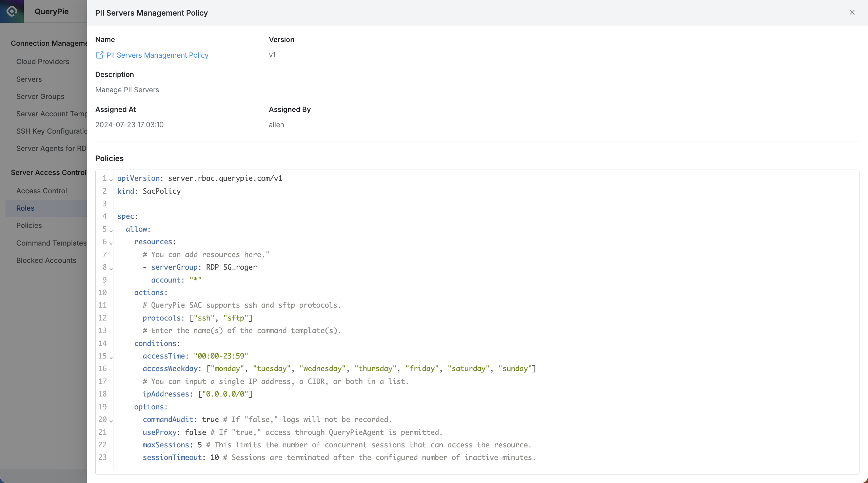The image size is (868, 483).
Task: Click the 'serverGroup: RDP SG_roger' line
Action: (x=200, y=267)
